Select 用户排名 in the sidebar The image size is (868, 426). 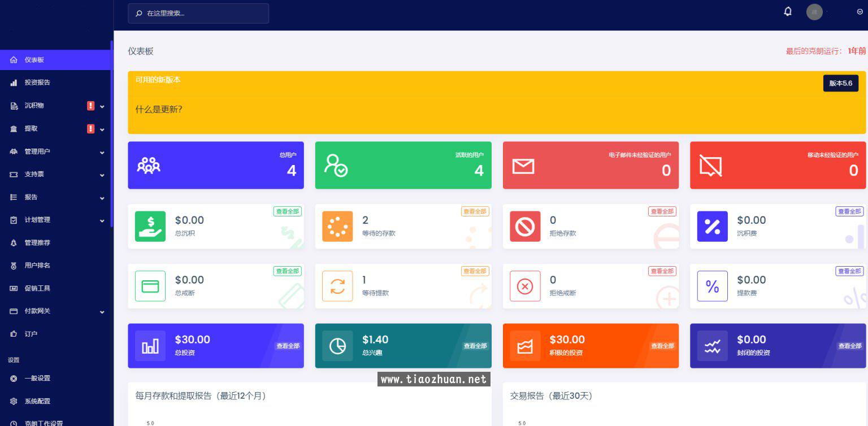(37, 266)
